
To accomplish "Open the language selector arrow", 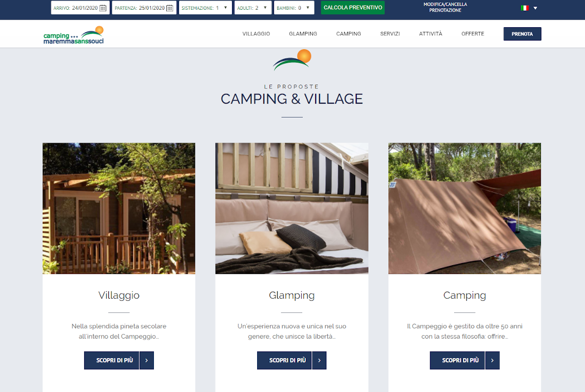I will (535, 8).
